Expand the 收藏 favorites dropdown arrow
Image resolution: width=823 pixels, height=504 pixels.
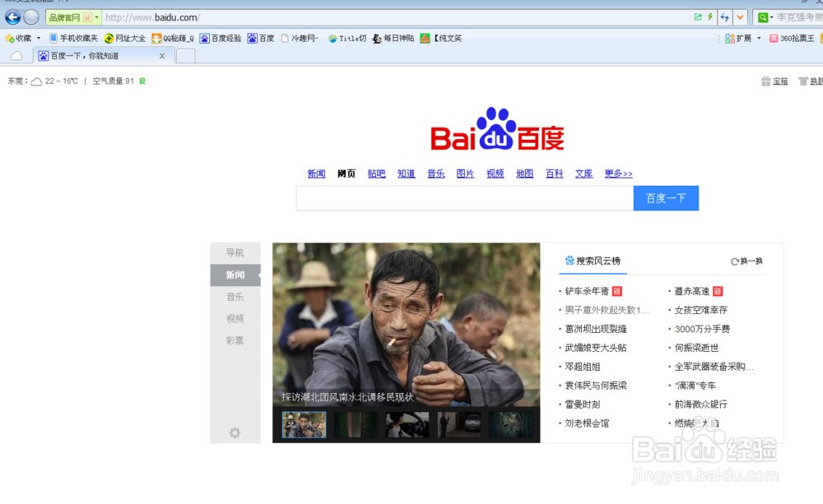pyautogui.click(x=39, y=38)
